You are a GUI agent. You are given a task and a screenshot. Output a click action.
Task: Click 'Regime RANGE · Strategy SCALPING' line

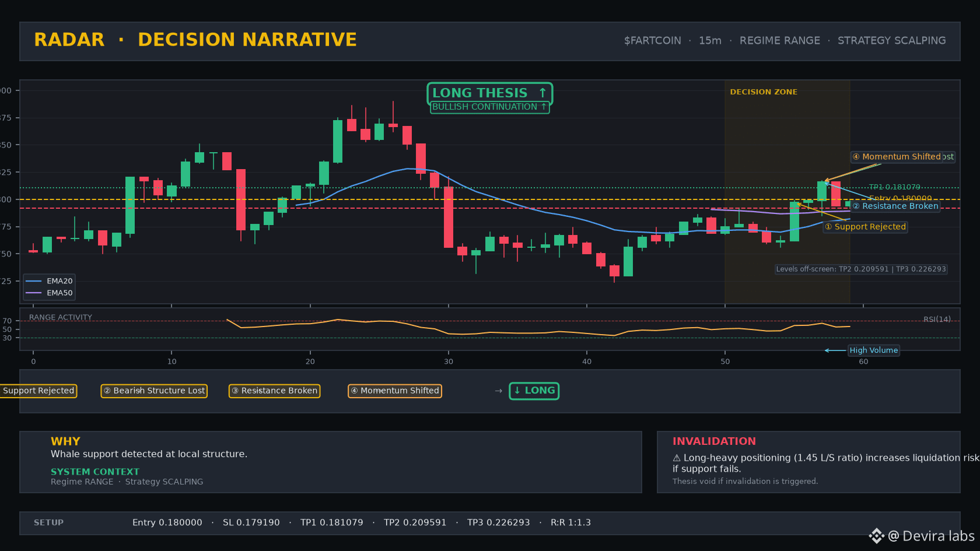click(x=127, y=482)
